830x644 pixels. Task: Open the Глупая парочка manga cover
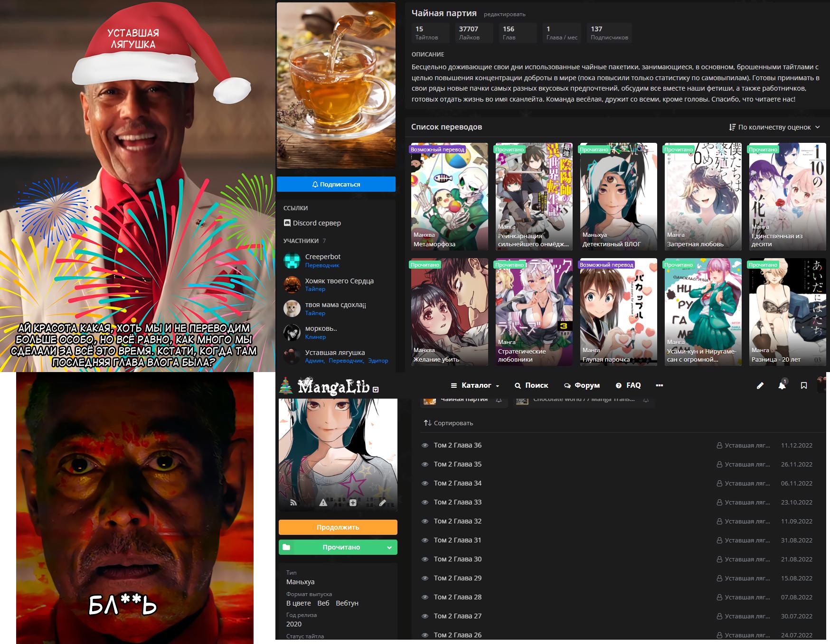618,312
